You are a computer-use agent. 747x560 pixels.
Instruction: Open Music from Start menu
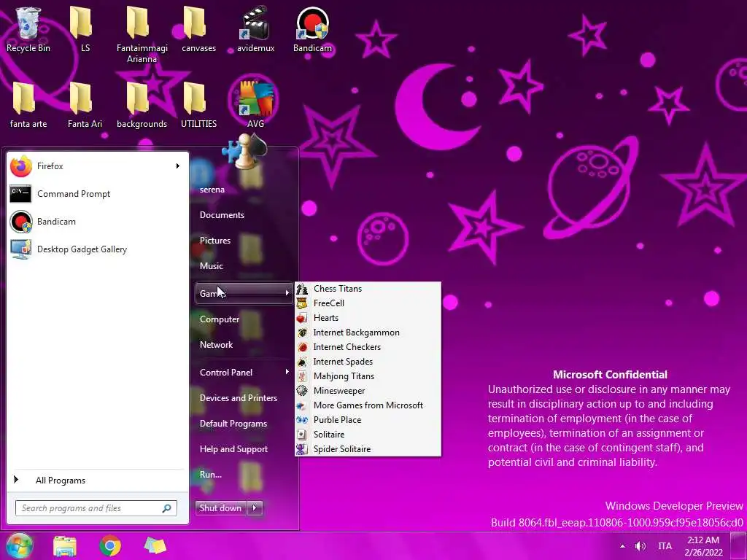coord(211,266)
